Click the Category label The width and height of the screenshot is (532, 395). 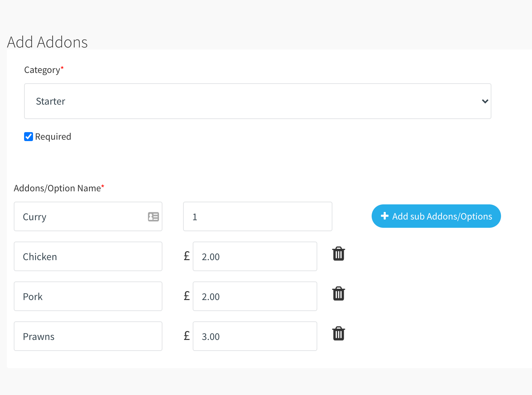click(x=44, y=70)
